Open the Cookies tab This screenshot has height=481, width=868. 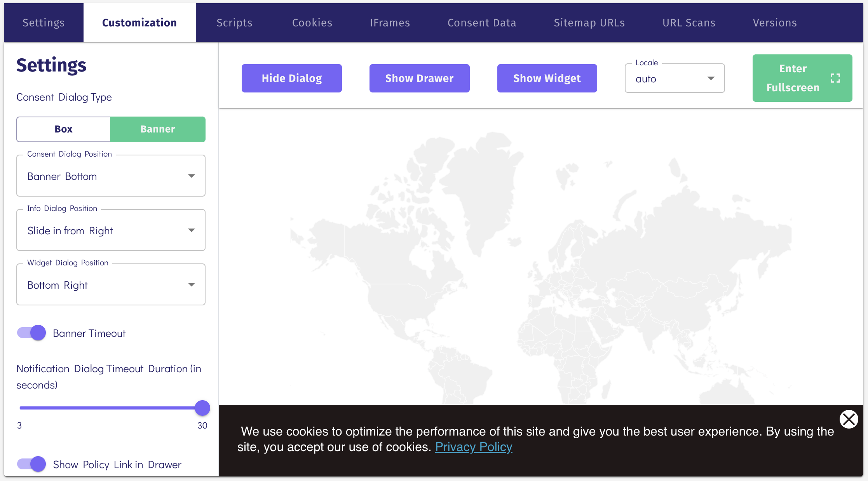click(312, 23)
